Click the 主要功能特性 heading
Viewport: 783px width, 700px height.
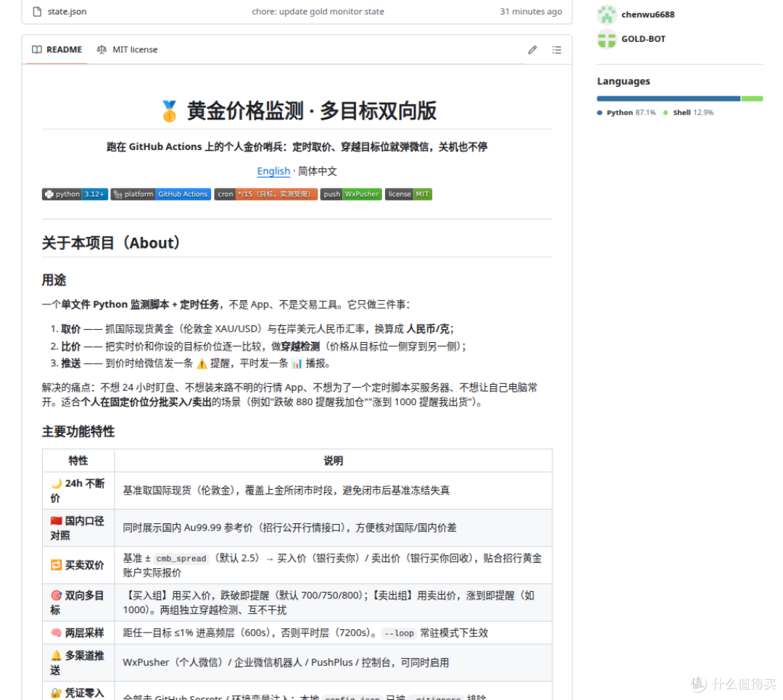coord(78,432)
